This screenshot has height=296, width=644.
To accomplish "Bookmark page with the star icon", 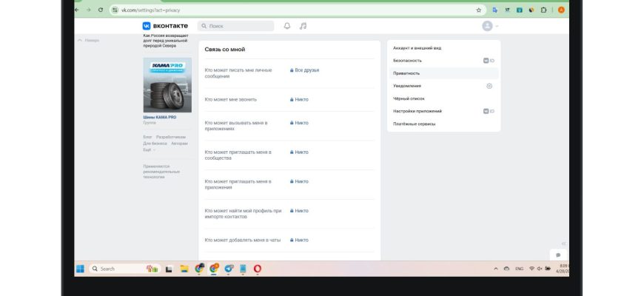I will (479, 10).
